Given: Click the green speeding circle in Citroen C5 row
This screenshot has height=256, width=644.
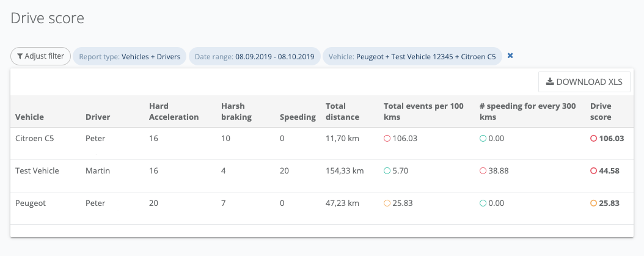Looking at the screenshot, I should pyautogui.click(x=483, y=139).
